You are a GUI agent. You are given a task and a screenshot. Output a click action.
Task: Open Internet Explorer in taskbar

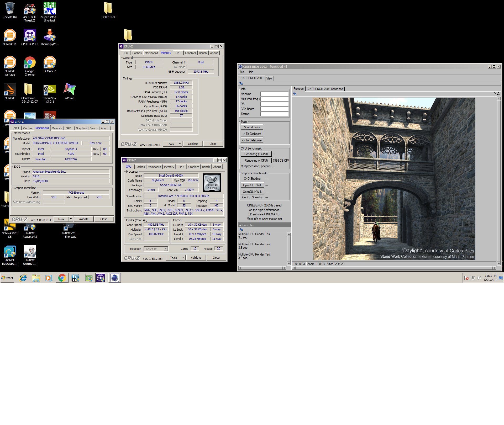pyautogui.click(x=23, y=278)
